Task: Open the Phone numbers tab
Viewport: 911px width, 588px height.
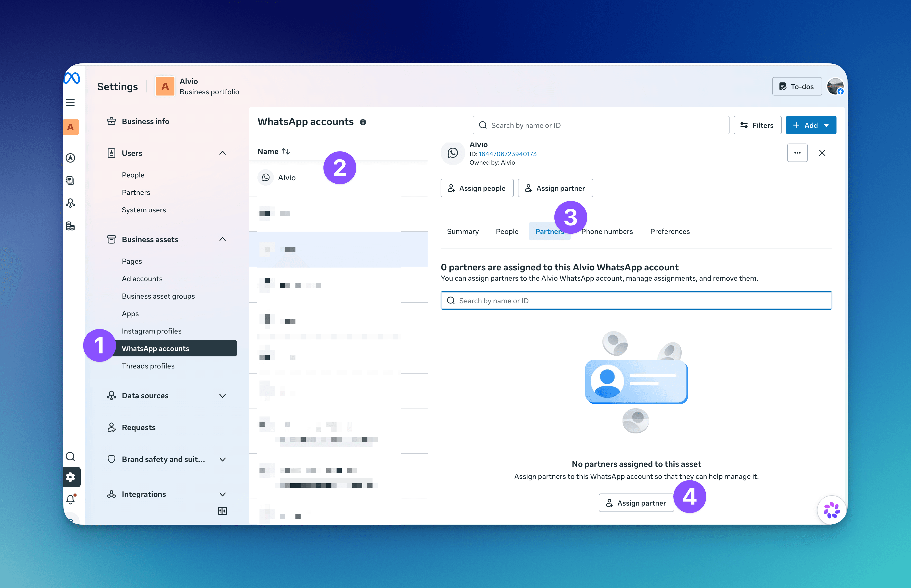Action: (x=607, y=231)
